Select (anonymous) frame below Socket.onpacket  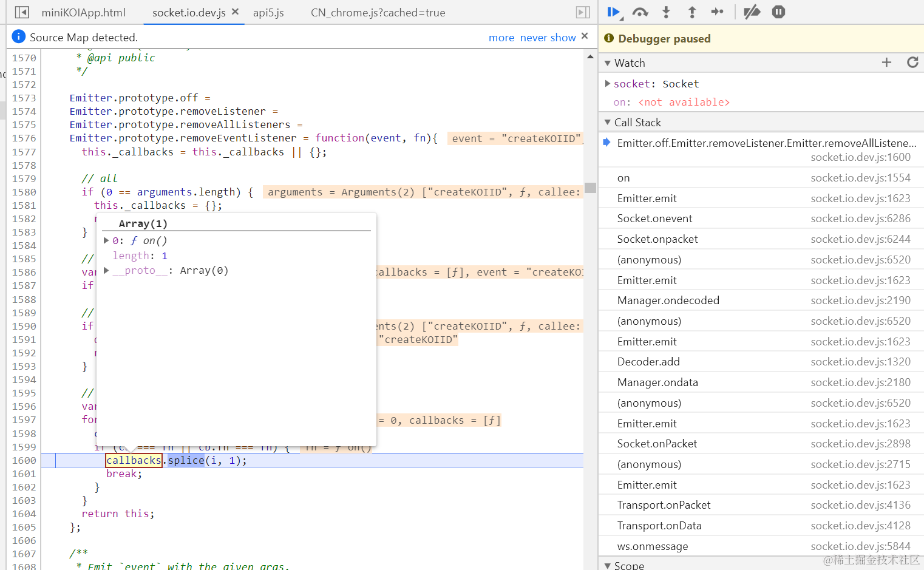click(x=761, y=260)
